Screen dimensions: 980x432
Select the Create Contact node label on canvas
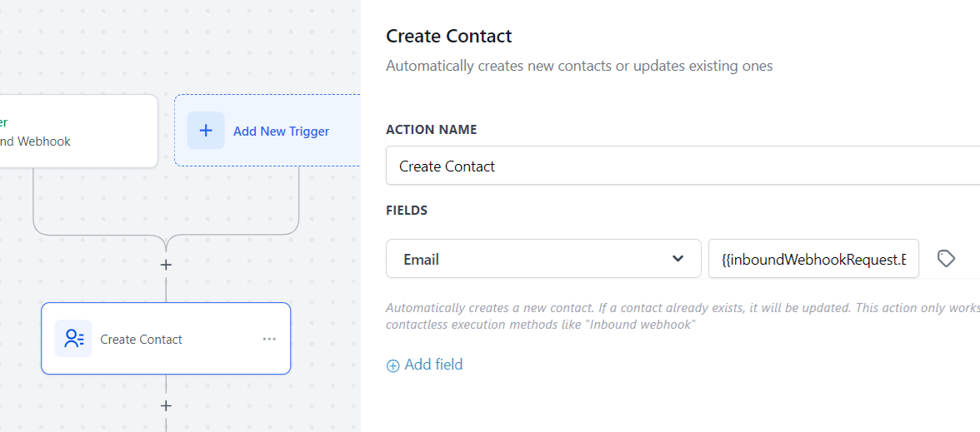(141, 339)
